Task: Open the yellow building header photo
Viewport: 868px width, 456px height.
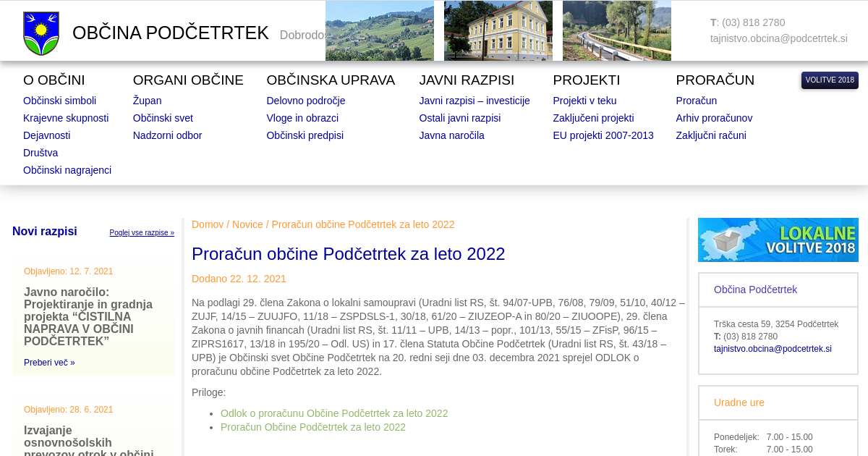Action: click(x=498, y=31)
